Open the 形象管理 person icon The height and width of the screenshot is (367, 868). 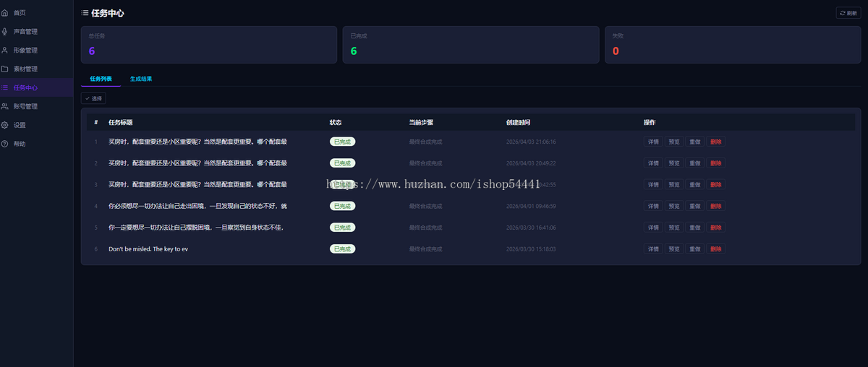5,51
